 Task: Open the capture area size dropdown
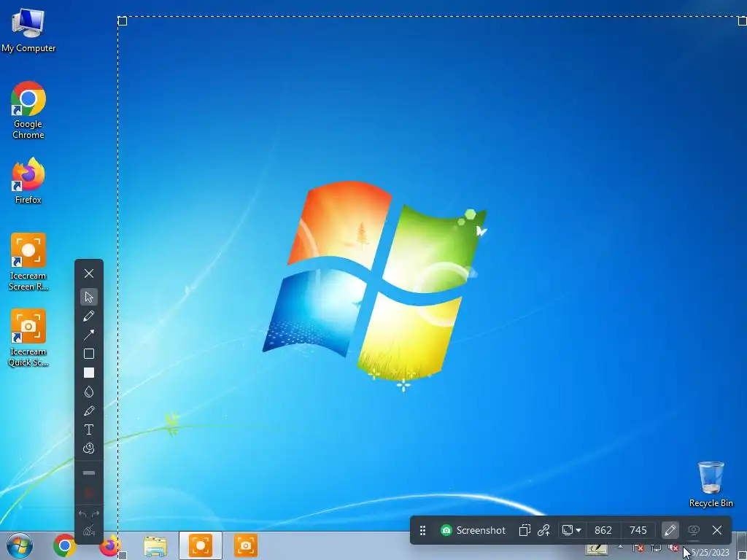click(571, 531)
